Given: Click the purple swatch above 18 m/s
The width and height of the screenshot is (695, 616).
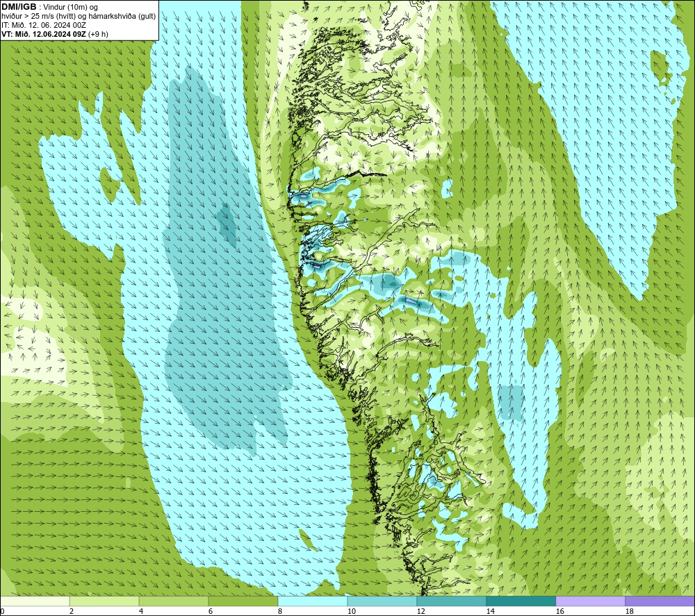Looking at the screenshot, I should click(660, 601).
